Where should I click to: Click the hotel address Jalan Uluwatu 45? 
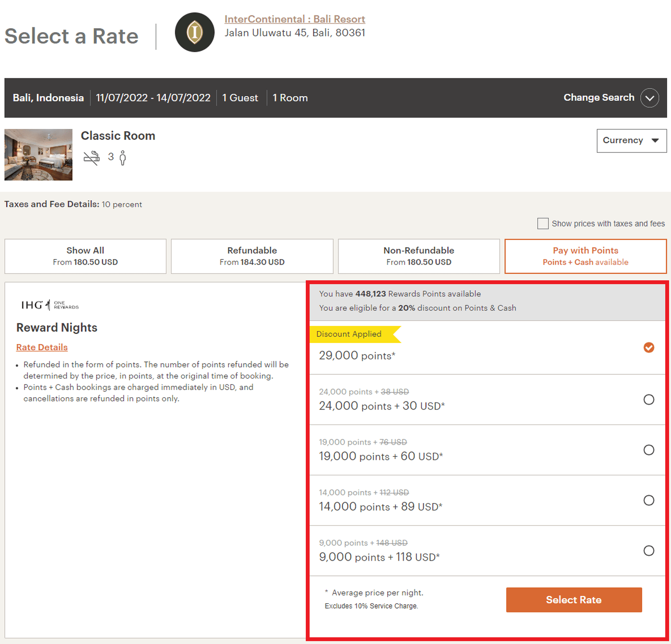[x=295, y=33]
